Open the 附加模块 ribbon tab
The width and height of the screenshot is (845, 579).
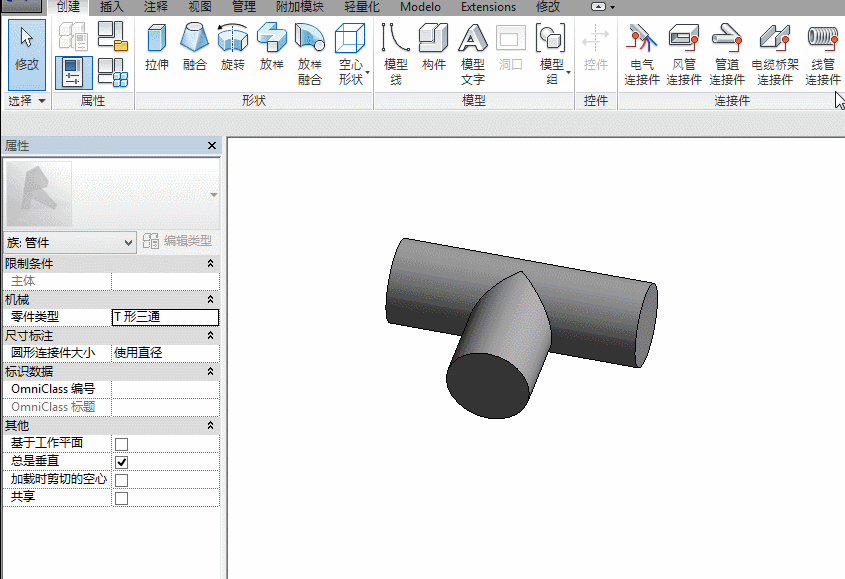click(x=300, y=6)
